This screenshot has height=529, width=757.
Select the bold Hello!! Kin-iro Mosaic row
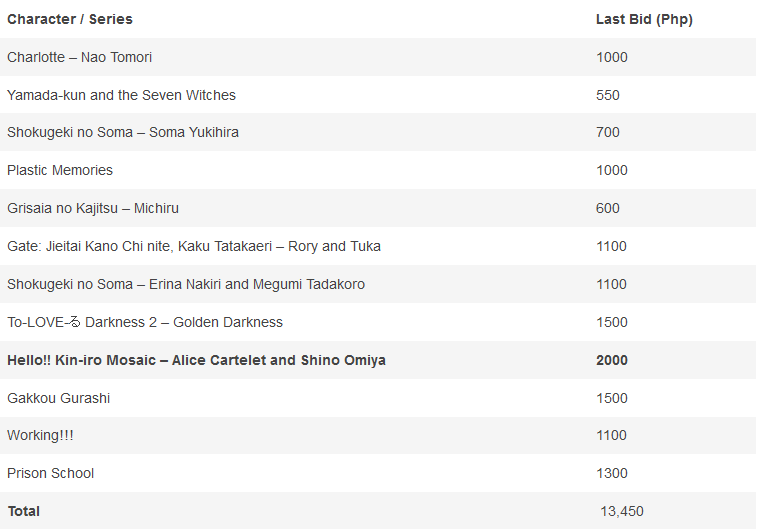tap(196, 360)
